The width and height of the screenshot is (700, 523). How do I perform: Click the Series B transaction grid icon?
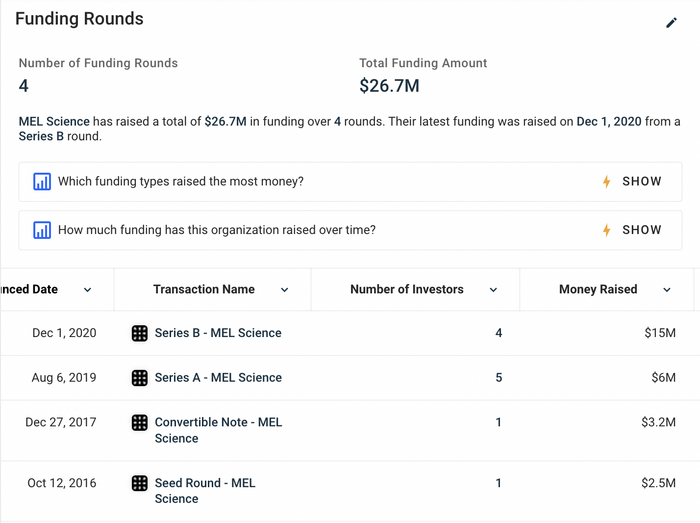click(x=140, y=333)
